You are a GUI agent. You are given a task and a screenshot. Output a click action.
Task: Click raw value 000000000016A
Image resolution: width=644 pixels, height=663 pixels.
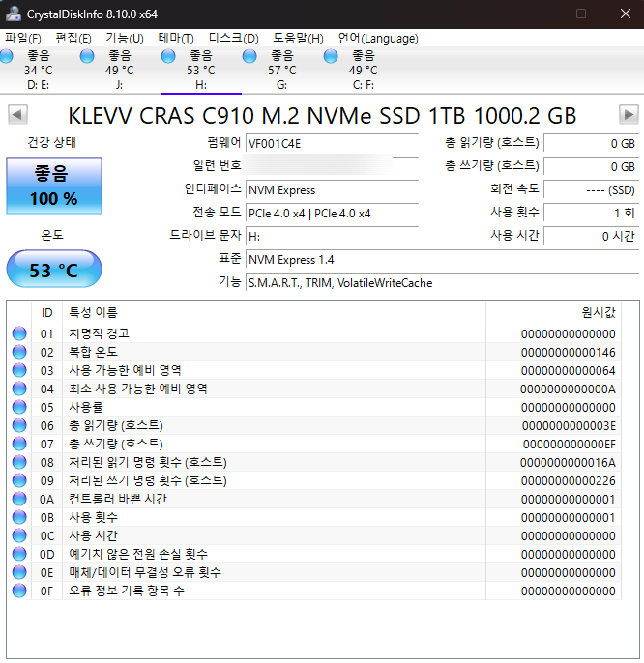568,463
